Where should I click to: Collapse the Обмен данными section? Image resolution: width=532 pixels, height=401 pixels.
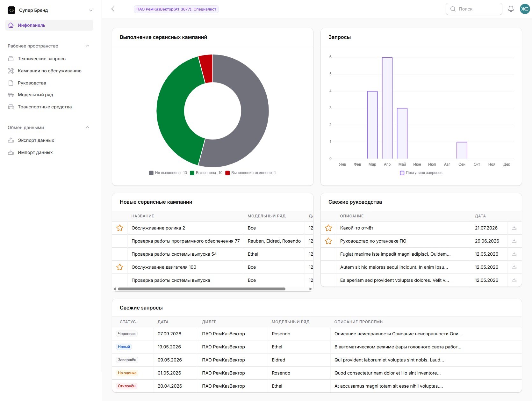click(88, 128)
